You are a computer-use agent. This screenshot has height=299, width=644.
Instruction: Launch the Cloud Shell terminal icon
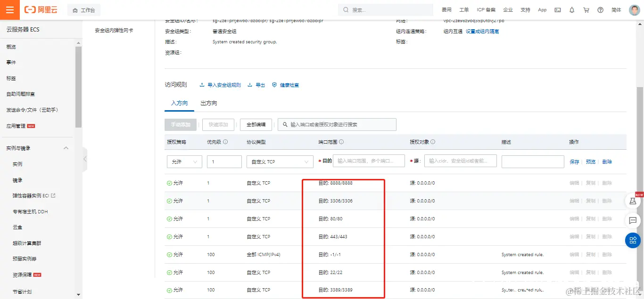(558, 10)
